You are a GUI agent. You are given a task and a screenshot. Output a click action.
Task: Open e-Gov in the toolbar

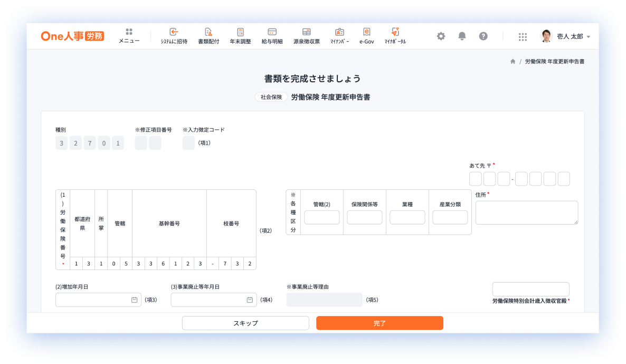pyautogui.click(x=366, y=36)
